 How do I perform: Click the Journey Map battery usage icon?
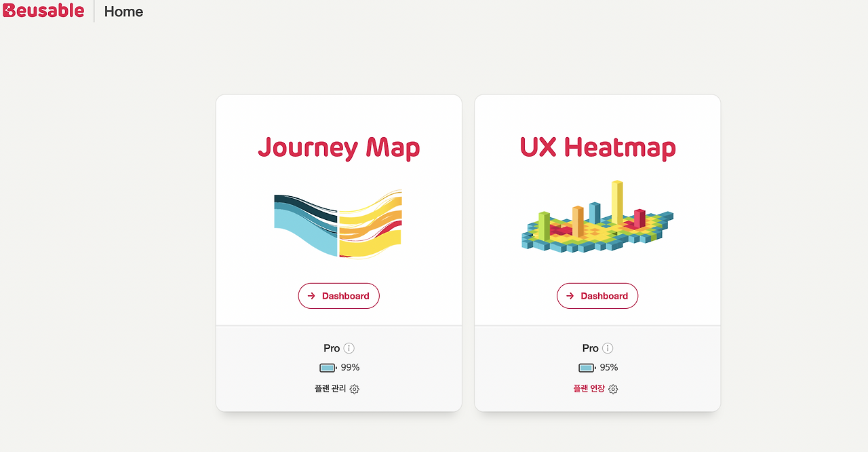click(328, 368)
